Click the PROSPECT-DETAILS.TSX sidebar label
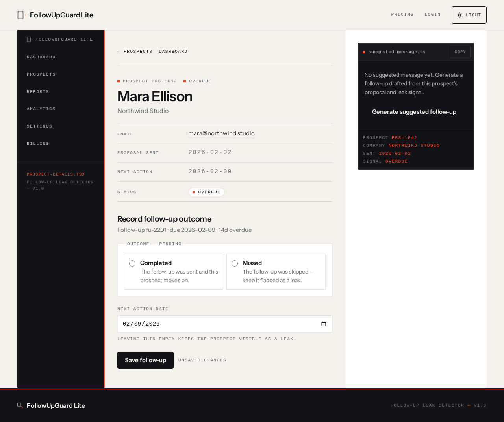This screenshot has height=422, width=504. click(x=56, y=174)
